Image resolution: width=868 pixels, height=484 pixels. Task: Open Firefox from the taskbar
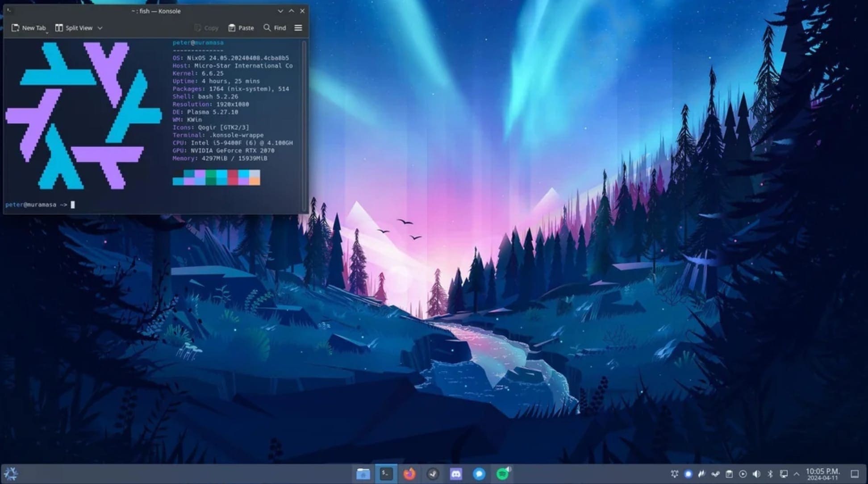coord(409,474)
